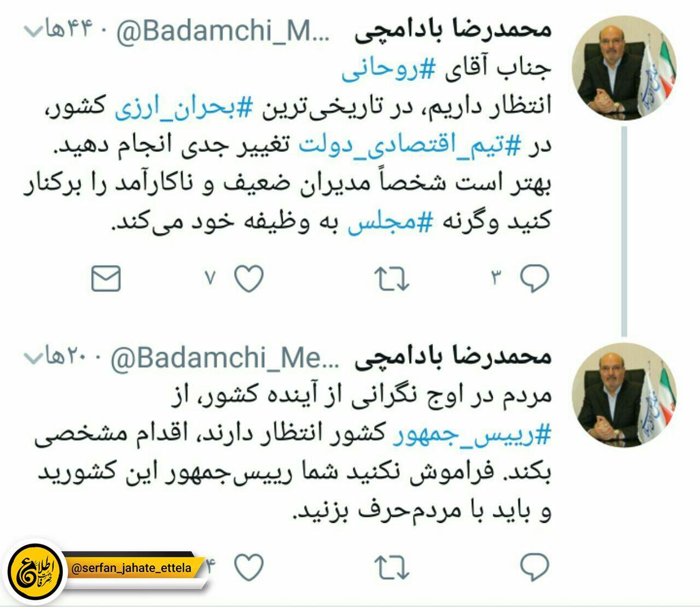Retweet the first tweet about Rouhani
This screenshot has width=700, height=607.
[x=392, y=279]
